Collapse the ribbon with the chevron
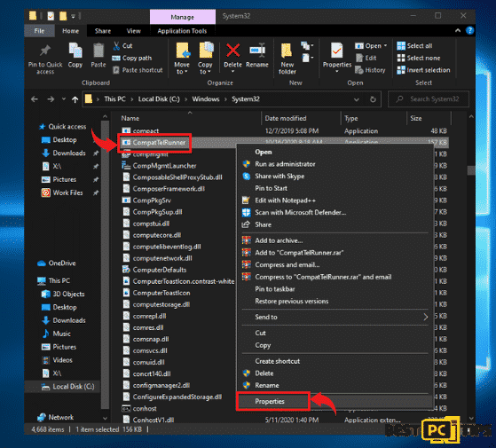Viewport: 496px width, 448px height. tap(458, 31)
